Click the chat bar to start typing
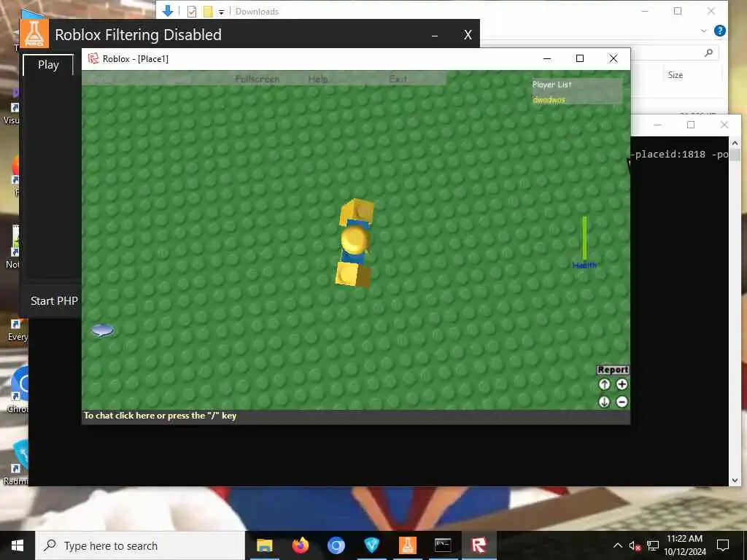The image size is (747, 560). (x=356, y=416)
